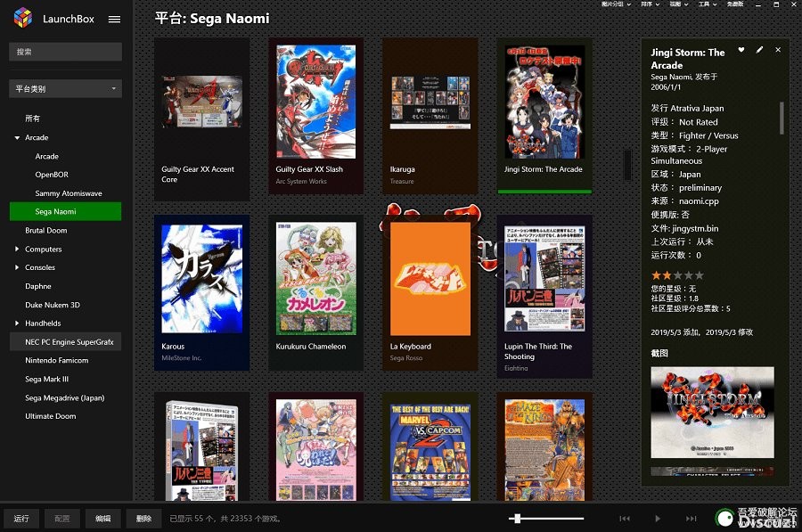Click the 搜索 search input field
Image resolution: width=802 pixels, height=532 pixels.
pos(65,52)
